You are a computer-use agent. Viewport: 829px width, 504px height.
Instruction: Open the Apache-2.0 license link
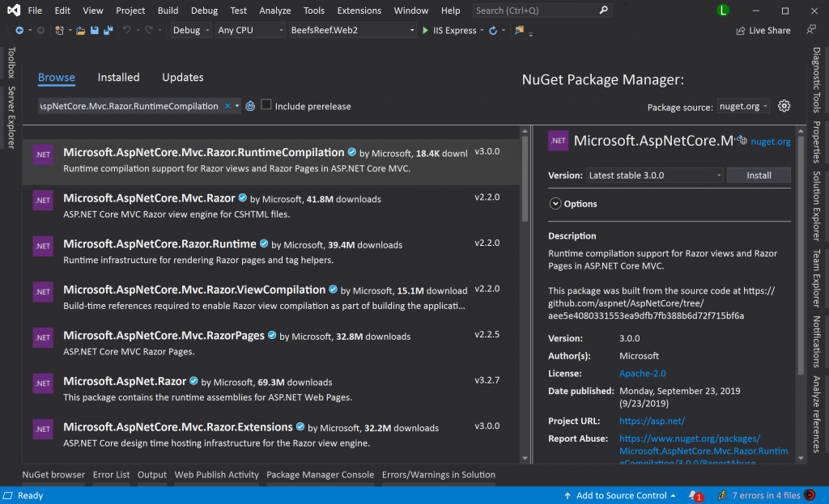(642, 374)
